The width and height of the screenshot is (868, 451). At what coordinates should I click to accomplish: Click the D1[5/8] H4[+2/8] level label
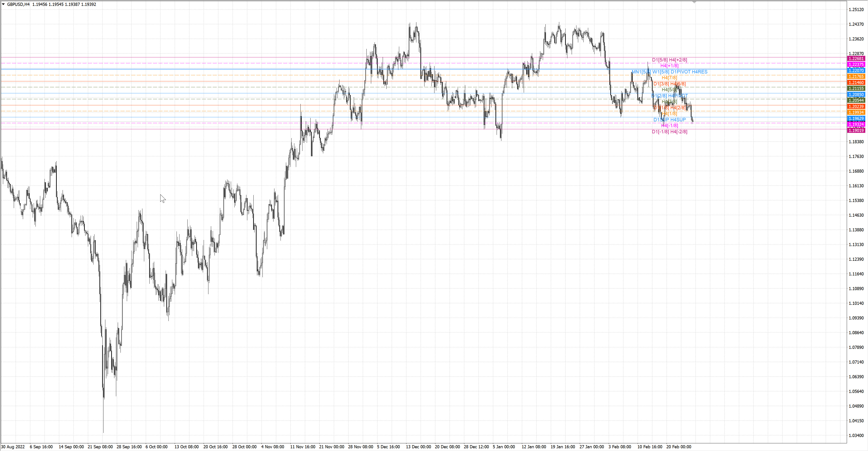pos(669,60)
